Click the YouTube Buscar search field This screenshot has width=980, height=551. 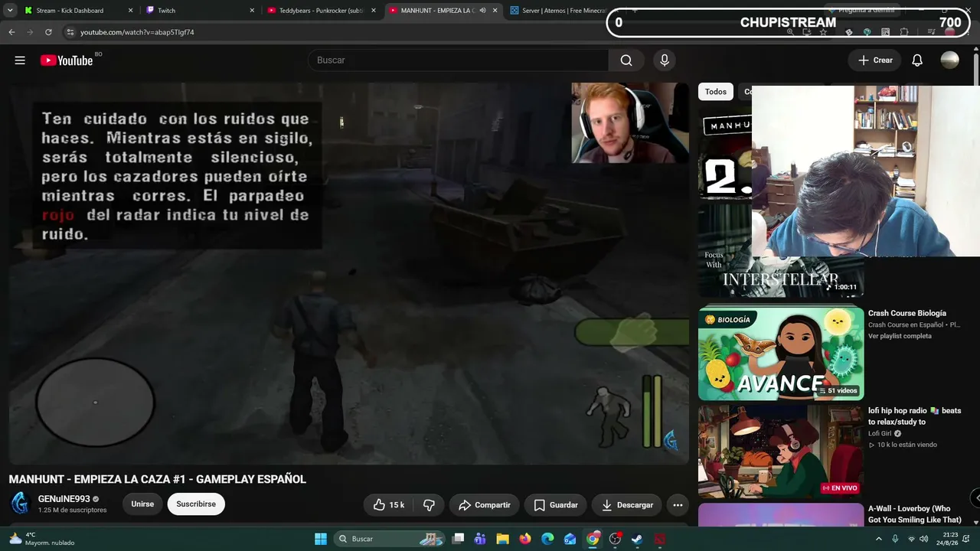pos(459,60)
